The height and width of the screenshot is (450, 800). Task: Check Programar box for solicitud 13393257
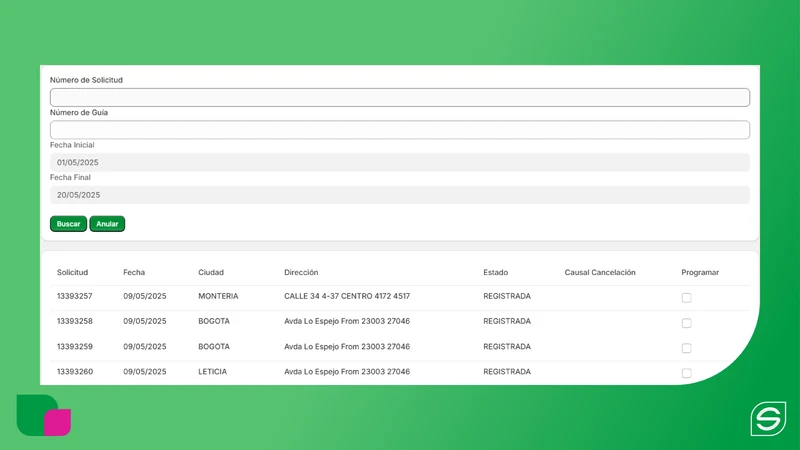point(686,297)
